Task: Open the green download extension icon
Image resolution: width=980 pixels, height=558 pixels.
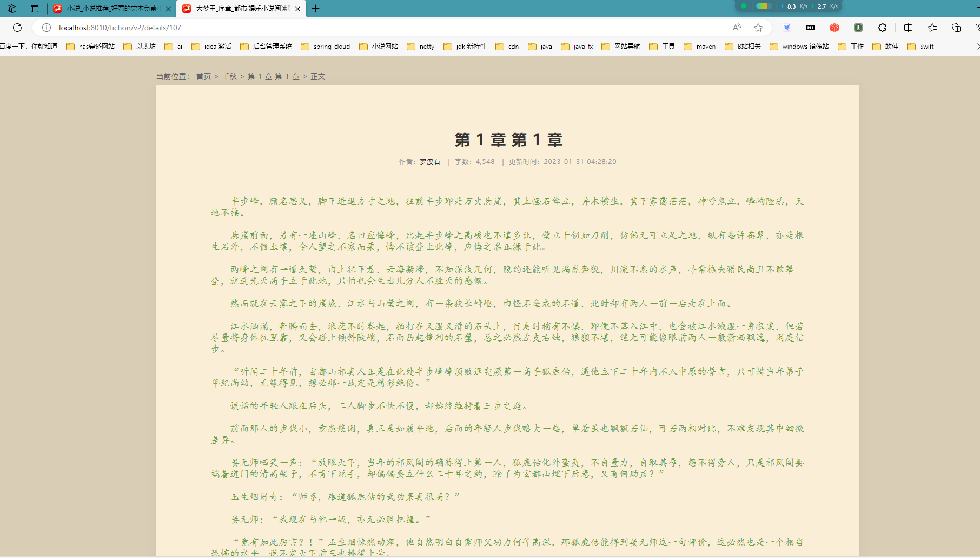Action: point(858,28)
